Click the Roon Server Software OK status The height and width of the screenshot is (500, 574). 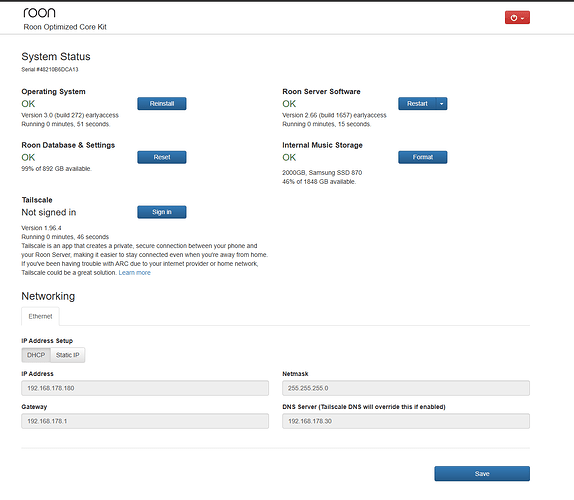289,104
